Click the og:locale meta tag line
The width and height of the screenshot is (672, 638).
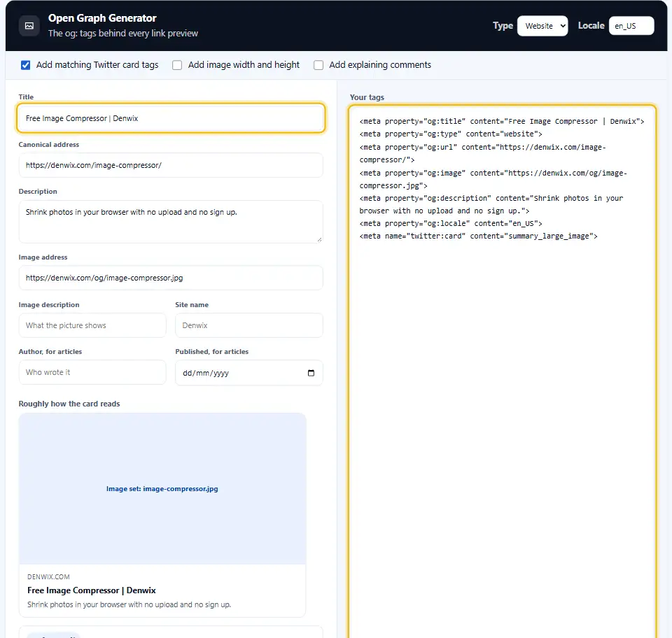click(451, 224)
